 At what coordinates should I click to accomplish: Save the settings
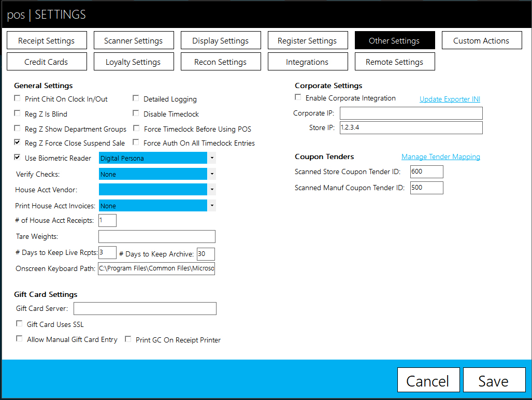[x=494, y=380]
